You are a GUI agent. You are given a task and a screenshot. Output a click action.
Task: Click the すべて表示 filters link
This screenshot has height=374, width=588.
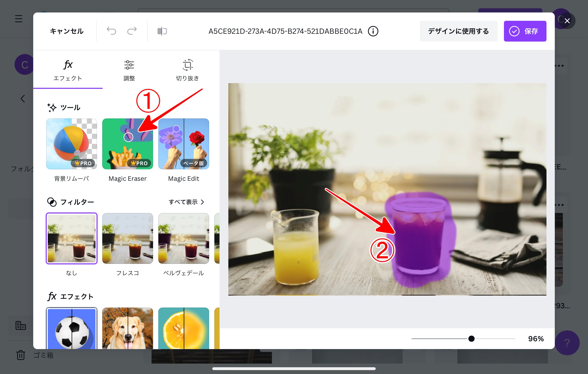[186, 202]
